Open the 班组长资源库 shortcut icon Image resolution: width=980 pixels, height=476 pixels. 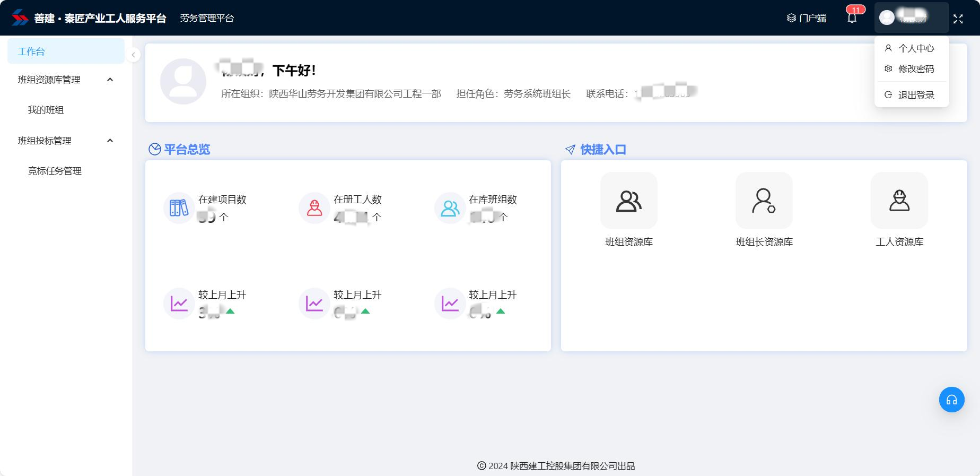(x=764, y=201)
